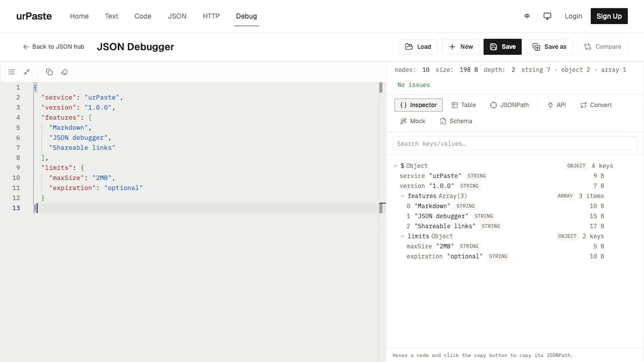Click the "198 B" size stat
The width and height of the screenshot is (644, 362).
point(469,70)
